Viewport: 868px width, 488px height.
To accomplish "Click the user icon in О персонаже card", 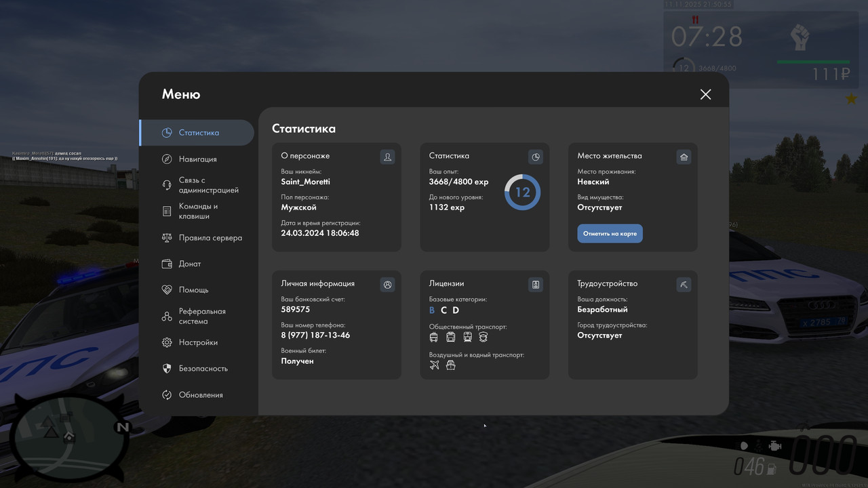I will tap(387, 157).
